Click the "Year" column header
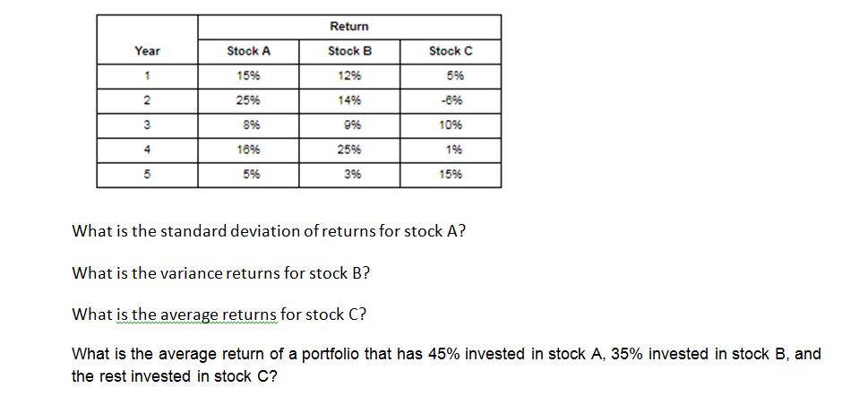868x405 pixels. click(147, 51)
